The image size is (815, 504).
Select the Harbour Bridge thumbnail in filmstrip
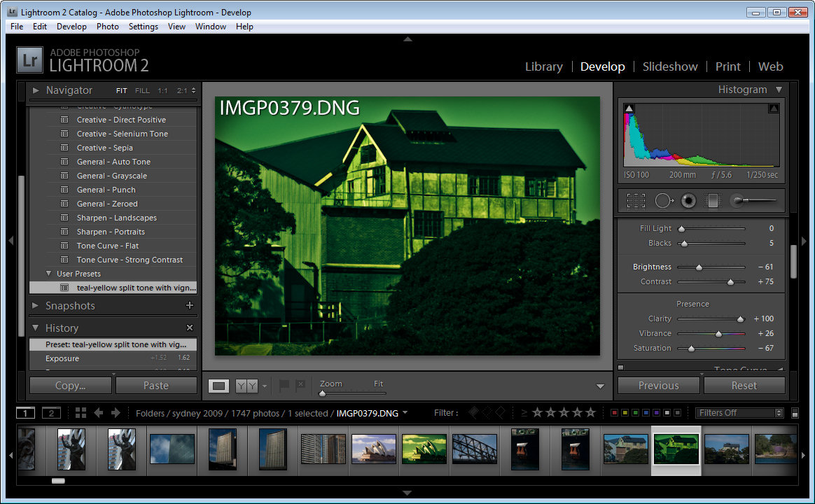(475, 449)
